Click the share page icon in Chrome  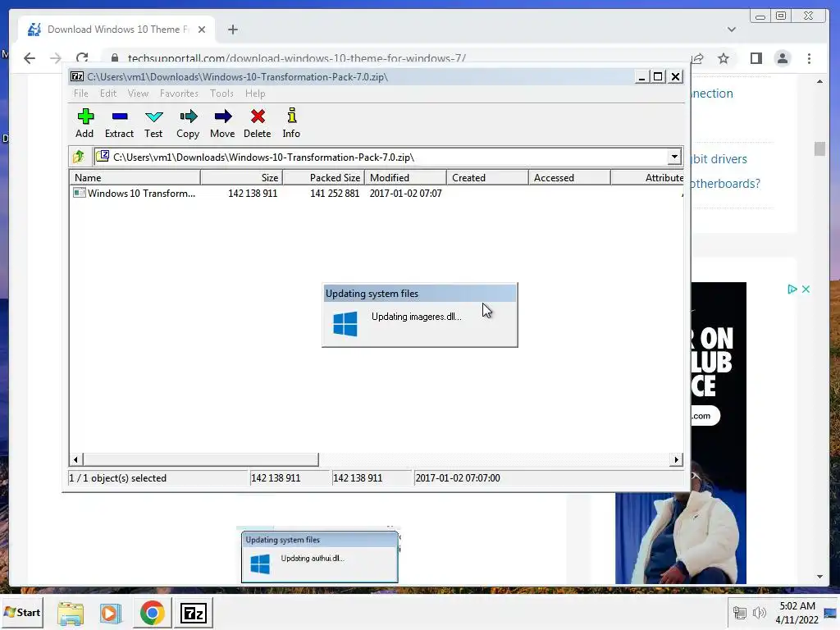point(697,58)
